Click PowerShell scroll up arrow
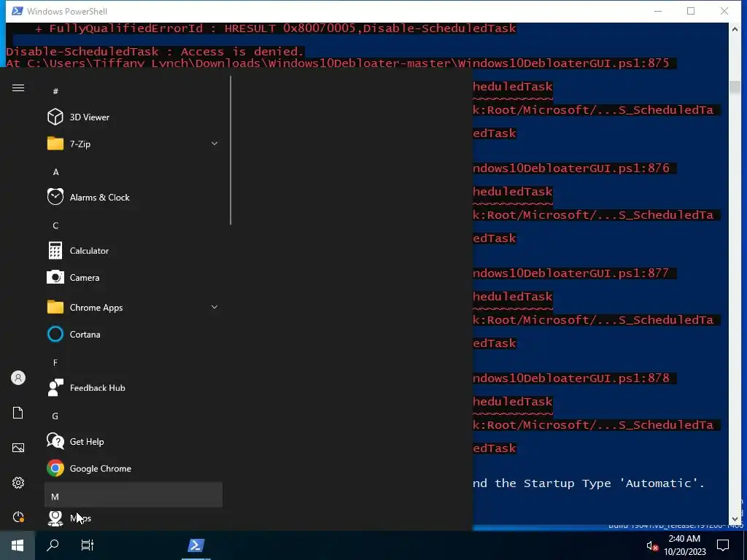Image resolution: width=747 pixels, height=560 pixels. (x=735, y=29)
